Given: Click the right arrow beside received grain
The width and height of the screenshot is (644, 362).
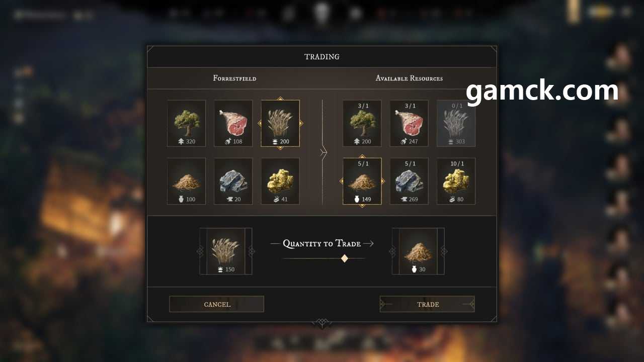Looking at the screenshot, I should [445, 251].
